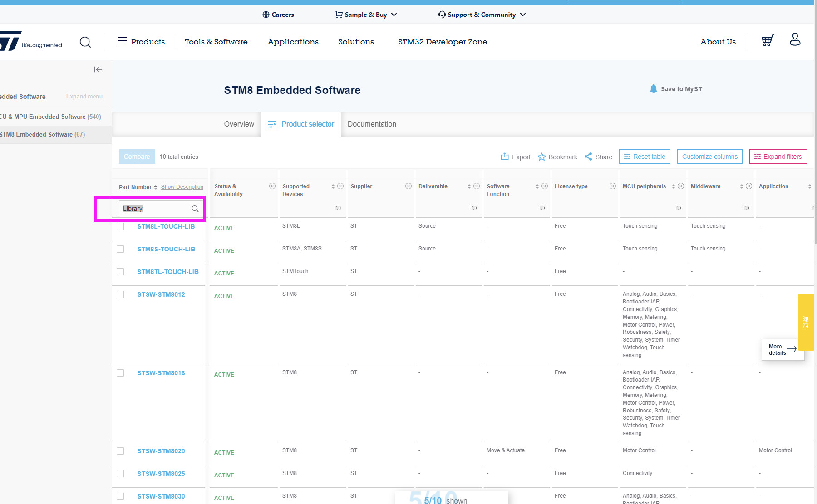Open the MCU peripherals filter icon
The image size is (817, 504).
[x=679, y=208]
